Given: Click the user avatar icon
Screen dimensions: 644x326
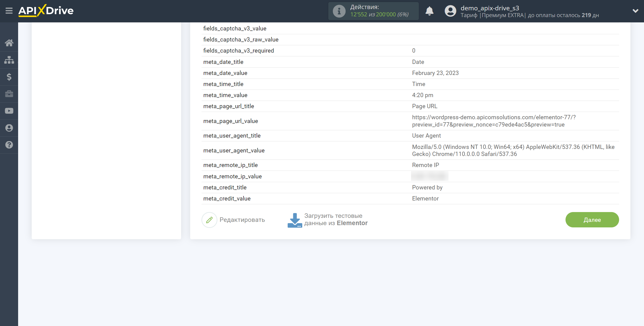Looking at the screenshot, I should coord(450,11).
